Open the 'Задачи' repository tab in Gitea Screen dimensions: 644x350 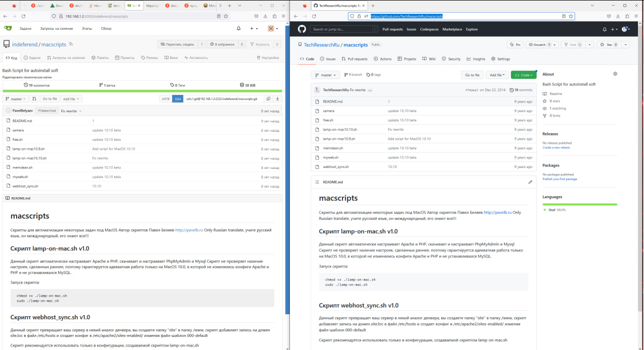click(x=32, y=58)
